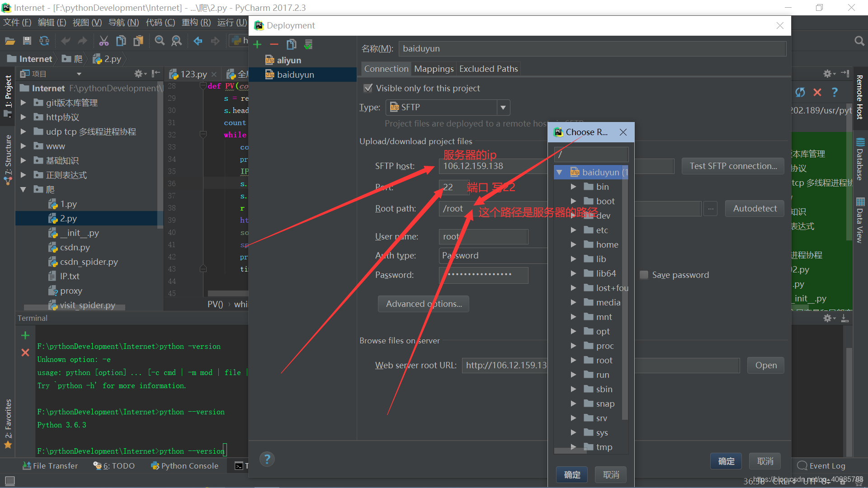Open the 项目 view dropdown
Screen dimensions: 868x488
[x=79, y=74]
